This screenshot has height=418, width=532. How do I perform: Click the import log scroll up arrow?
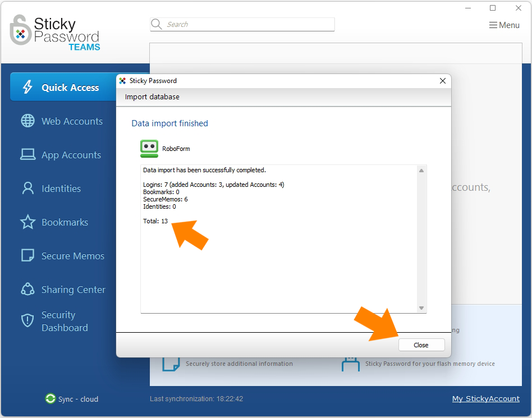(x=421, y=171)
